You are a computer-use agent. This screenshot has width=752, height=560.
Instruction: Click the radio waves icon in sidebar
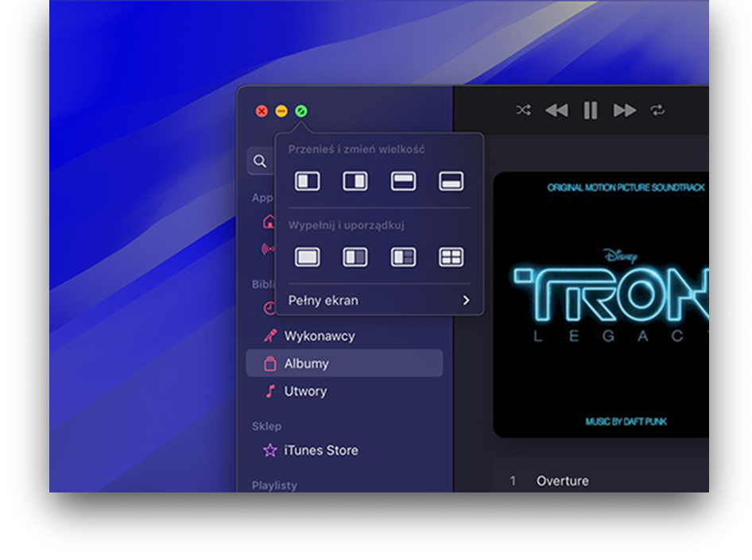click(x=268, y=249)
